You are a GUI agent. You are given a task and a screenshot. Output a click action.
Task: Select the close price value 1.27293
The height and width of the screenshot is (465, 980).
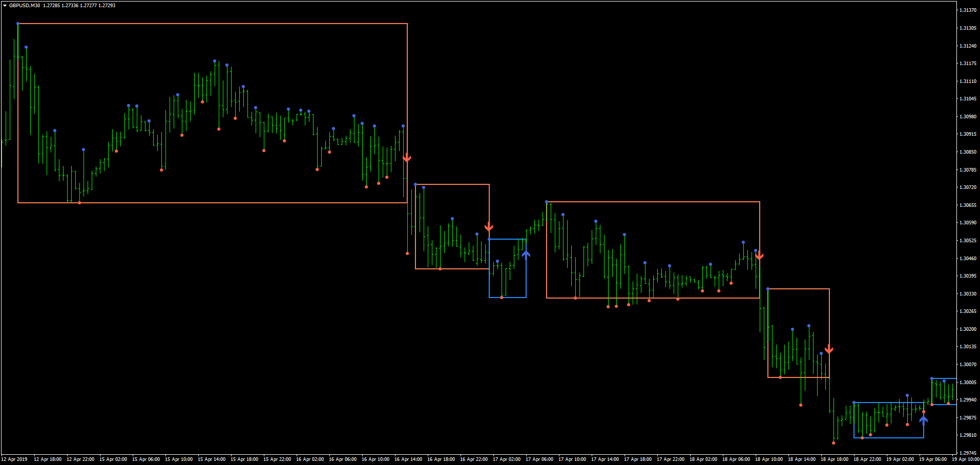(107, 6)
